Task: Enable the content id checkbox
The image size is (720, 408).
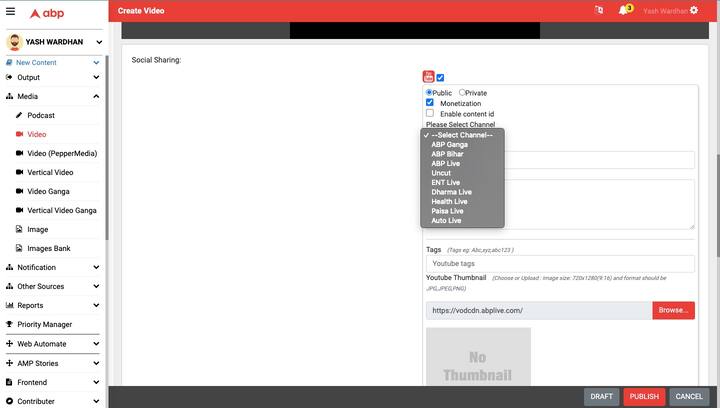Action: point(430,113)
